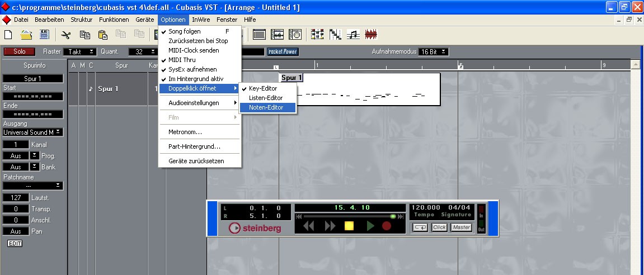Click the New document icon
This screenshot has width=644, height=275.
point(8,35)
